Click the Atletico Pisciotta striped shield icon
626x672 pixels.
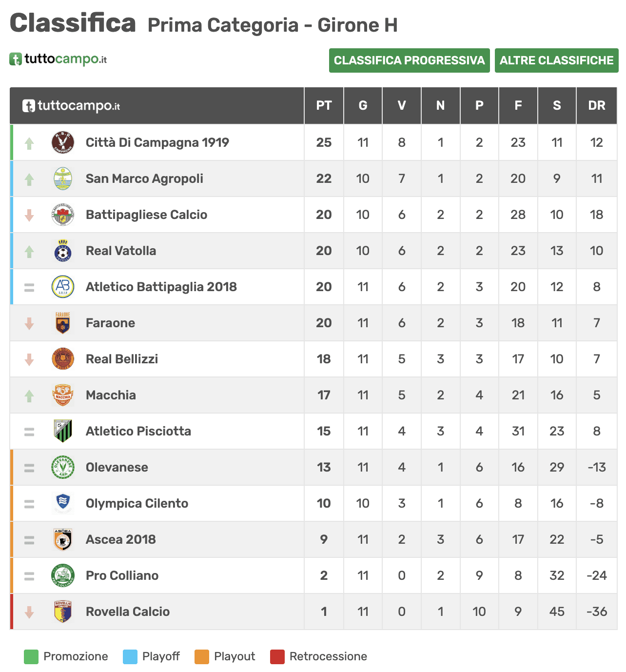pos(63,431)
